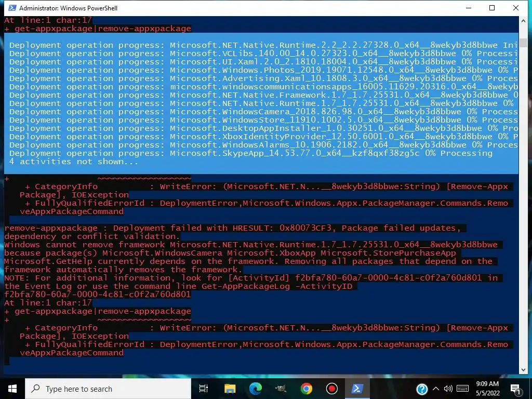Click the Microsoft.SkypeApp progress line
The height and width of the screenshot is (399, 532).
[x=251, y=153]
